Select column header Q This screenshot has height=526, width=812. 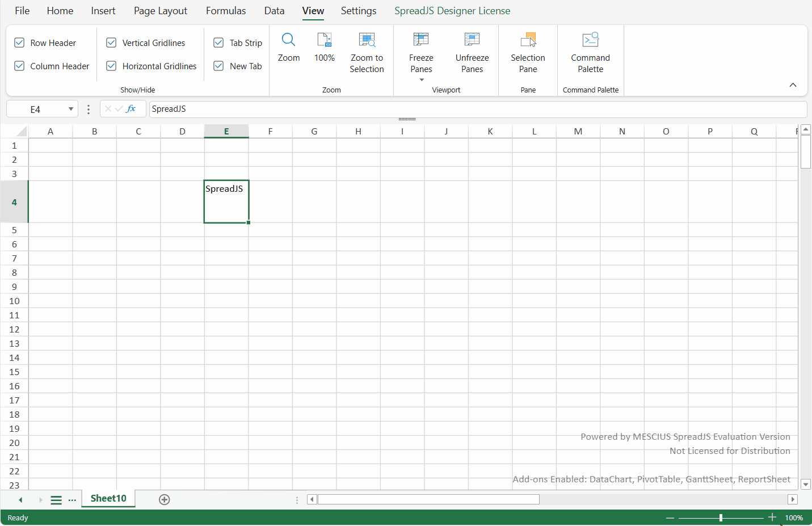click(754, 132)
